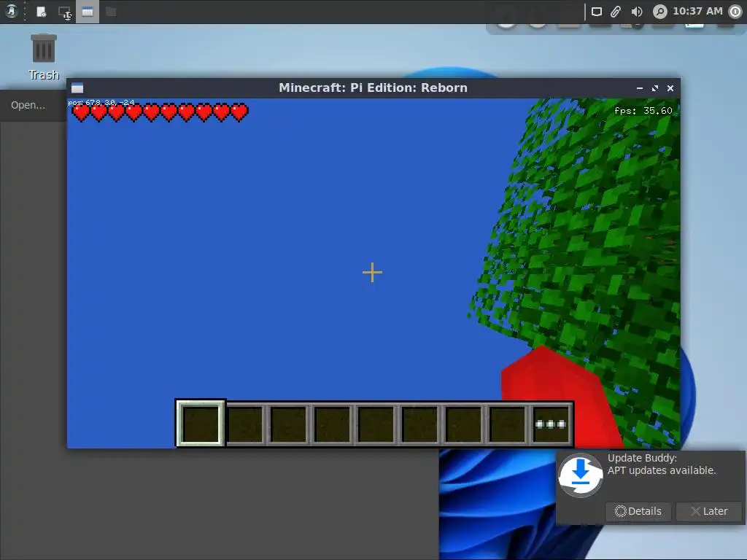Dismiss updates with the Later button
747x560 pixels.
[709, 511]
